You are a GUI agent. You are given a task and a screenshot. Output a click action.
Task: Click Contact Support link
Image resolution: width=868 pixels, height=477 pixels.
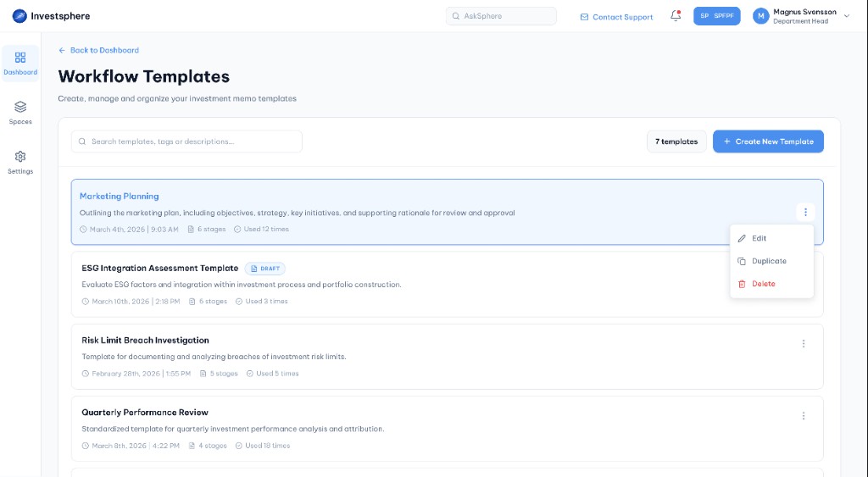point(617,17)
